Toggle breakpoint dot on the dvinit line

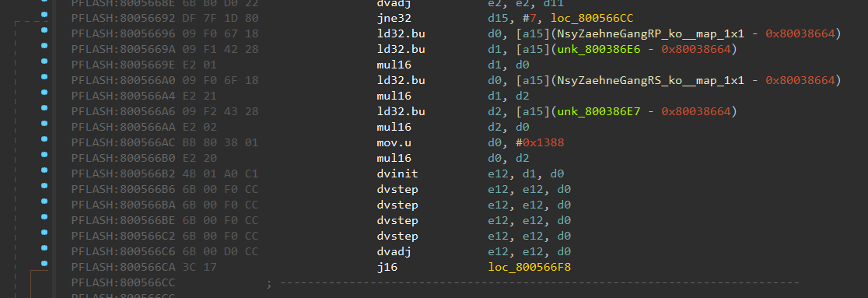pyautogui.click(x=44, y=170)
